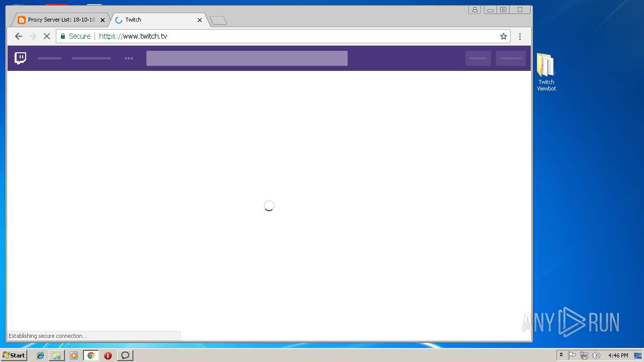Click first placeholder link in Twitch header
644x362 pixels.
49,58
